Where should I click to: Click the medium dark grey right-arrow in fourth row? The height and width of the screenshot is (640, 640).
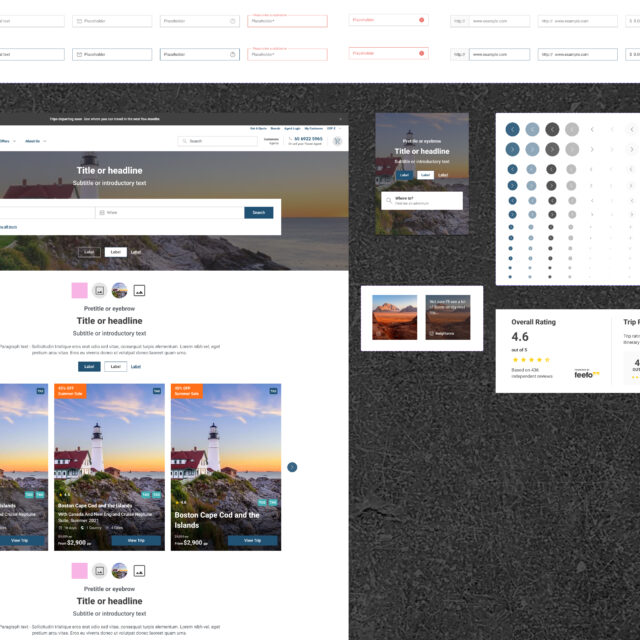pos(551,186)
